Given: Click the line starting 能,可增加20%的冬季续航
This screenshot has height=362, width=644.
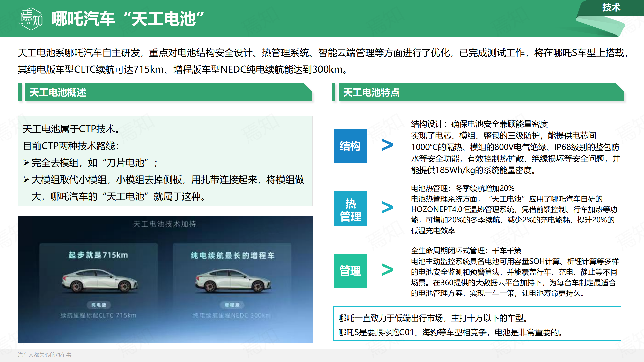Looking at the screenshot, I should coord(513,220).
